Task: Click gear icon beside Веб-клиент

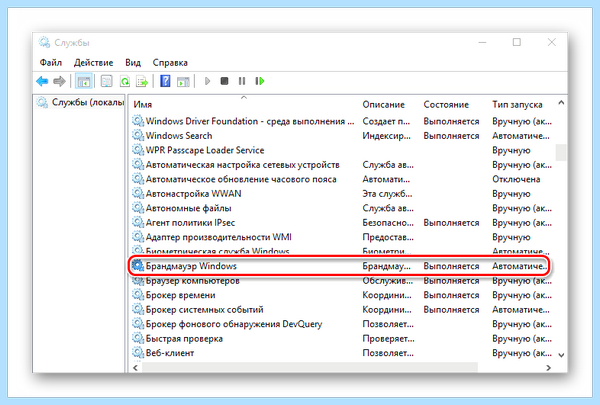Action: pos(138,353)
